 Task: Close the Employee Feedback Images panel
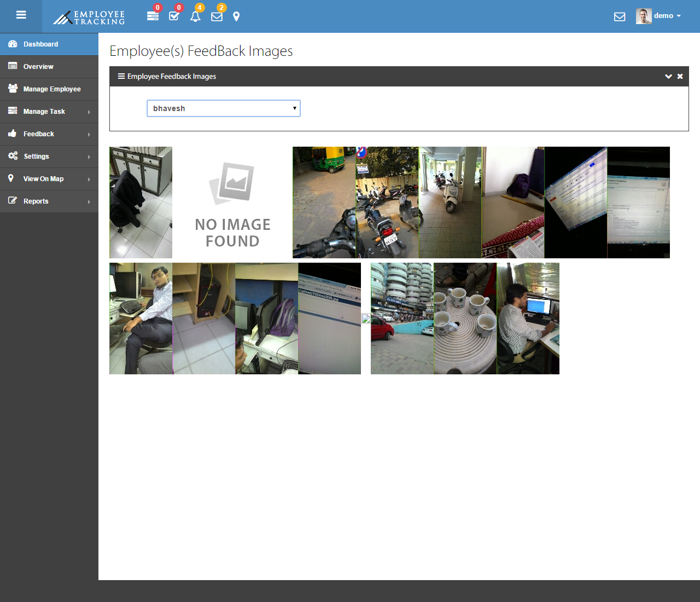[680, 77]
